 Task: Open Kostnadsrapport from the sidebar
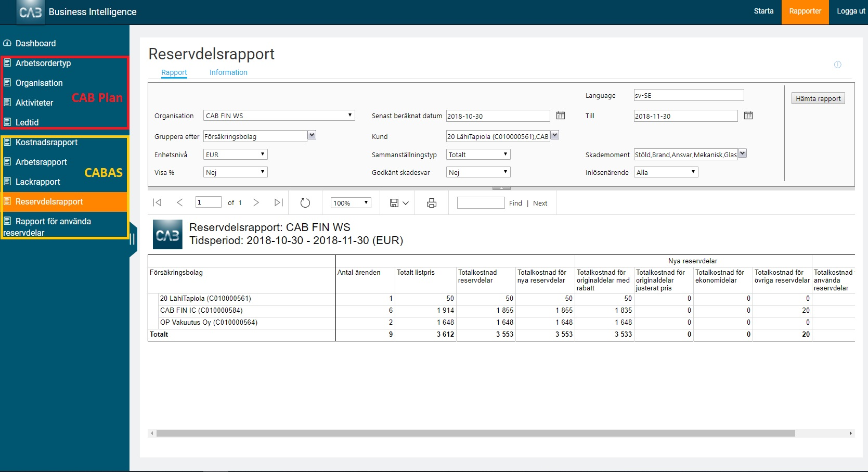(x=46, y=142)
